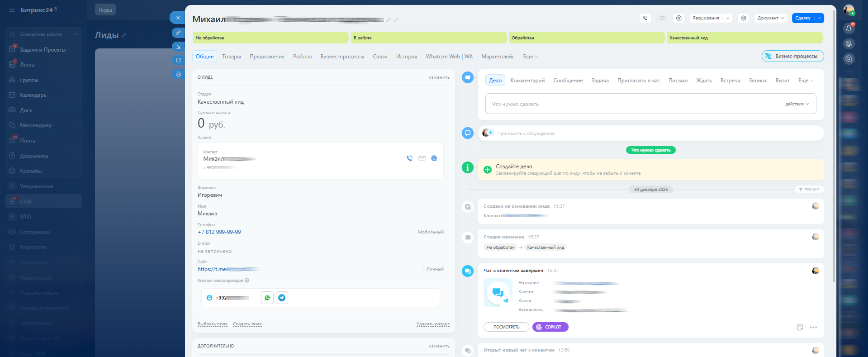The width and height of the screenshot is (868, 357).
Task: Call the contact using the phone icon in the contact card
Action: coord(409,158)
